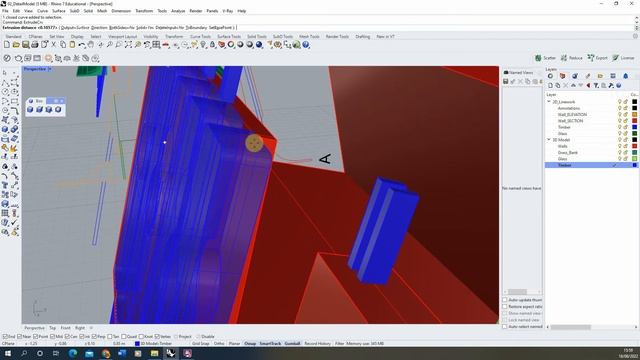The image size is (640, 360).
Task: Click the Zoom Extents icon
Action: coord(128,45)
